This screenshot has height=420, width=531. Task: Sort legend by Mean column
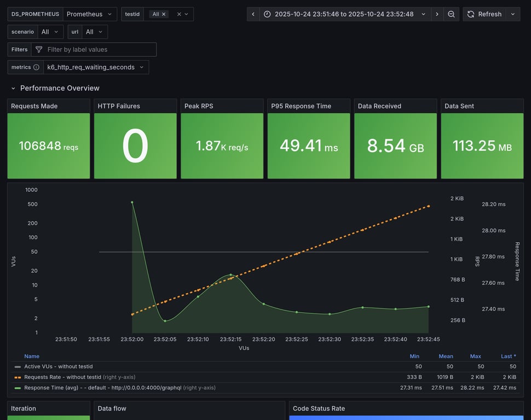pos(446,357)
